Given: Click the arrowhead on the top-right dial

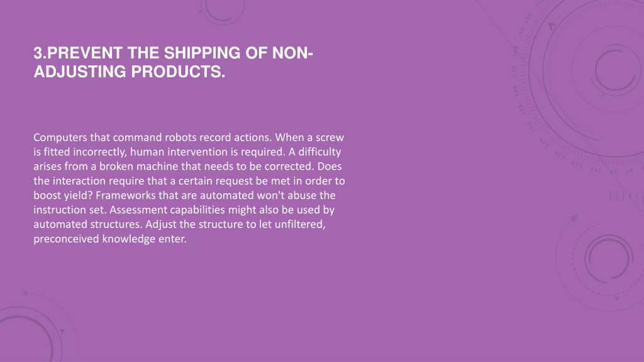Looking at the screenshot, I should [552, 26].
